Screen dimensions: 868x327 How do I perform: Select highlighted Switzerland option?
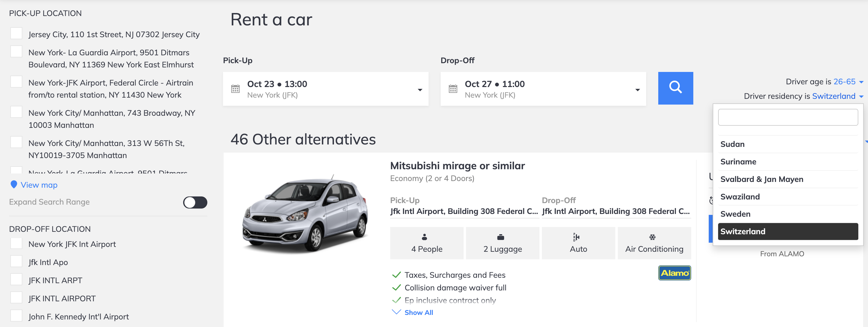[x=788, y=231]
